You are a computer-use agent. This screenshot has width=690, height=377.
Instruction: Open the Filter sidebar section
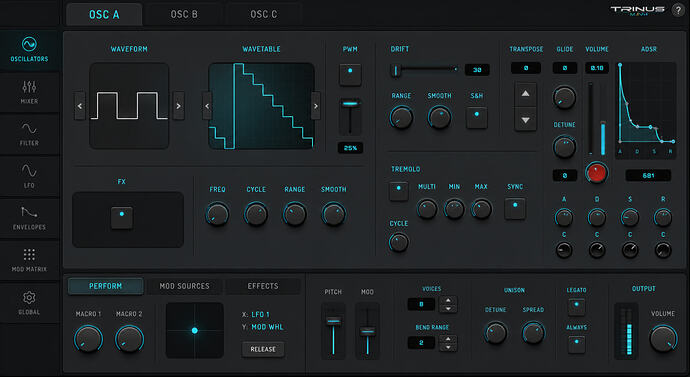coord(29,134)
